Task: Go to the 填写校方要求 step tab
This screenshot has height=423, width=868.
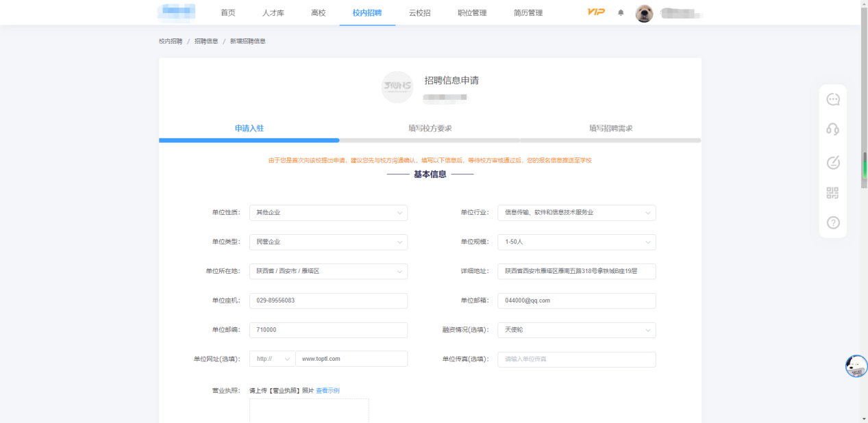Action: [x=430, y=129]
